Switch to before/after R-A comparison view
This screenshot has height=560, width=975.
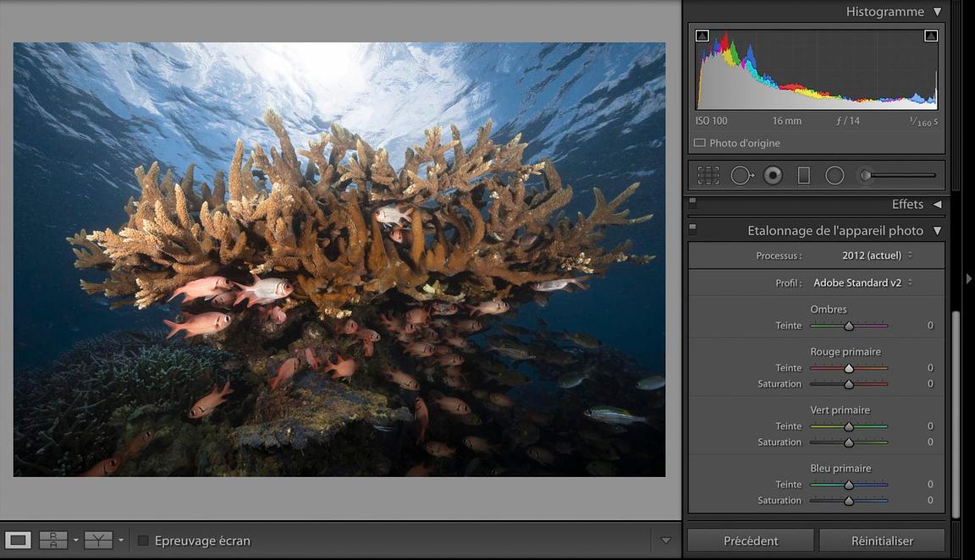pos(53,540)
